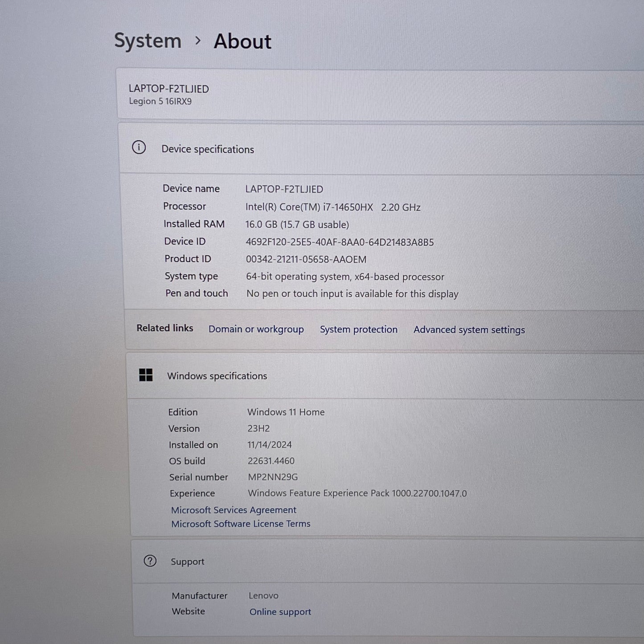
Task: Select the Product ID value 00342-21211-05658-AAOEM
Action: [x=306, y=259]
